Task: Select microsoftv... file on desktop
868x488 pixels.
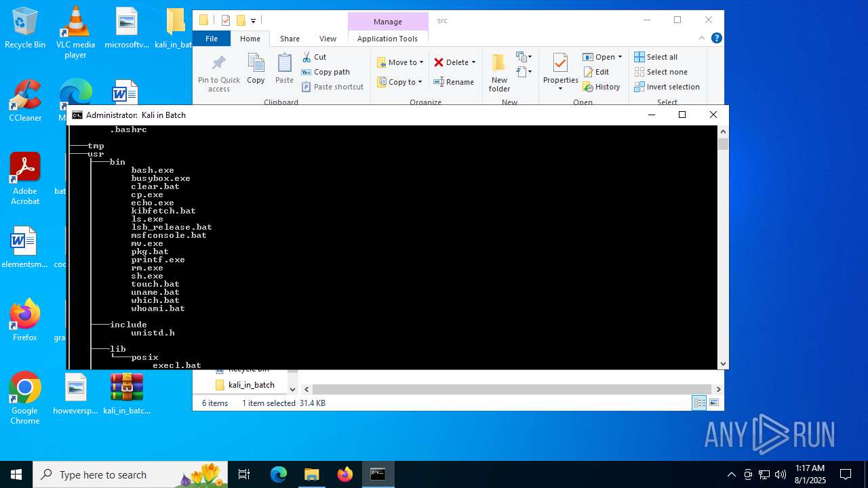Action: (x=127, y=28)
